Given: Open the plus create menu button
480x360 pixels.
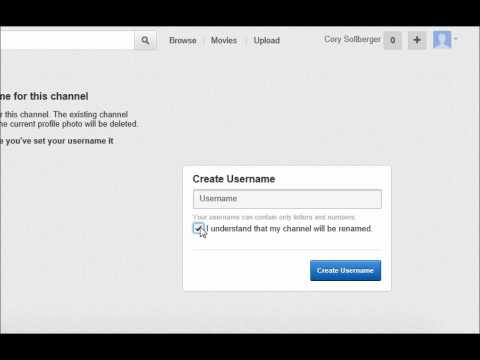Looking at the screenshot, I should point(417,40).
